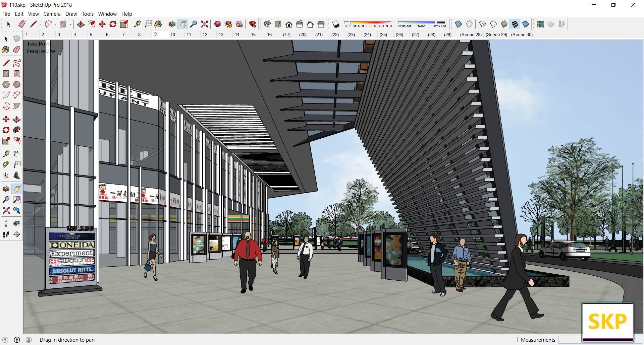This screenshot has height=345, width=644.
Task: Select the Dimensions tool in left toolbar
Action: [x=16, y=154]
